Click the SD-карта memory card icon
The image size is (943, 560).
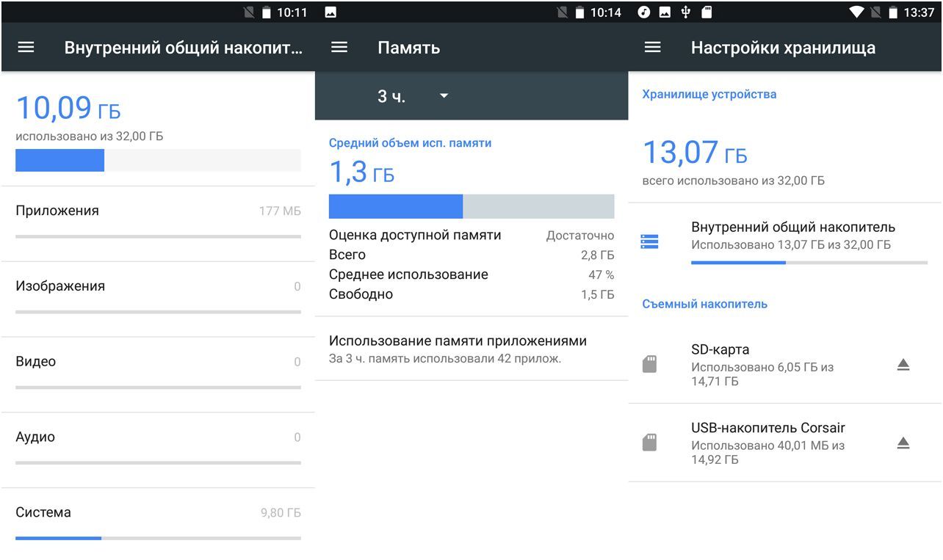tap(651, 364)
